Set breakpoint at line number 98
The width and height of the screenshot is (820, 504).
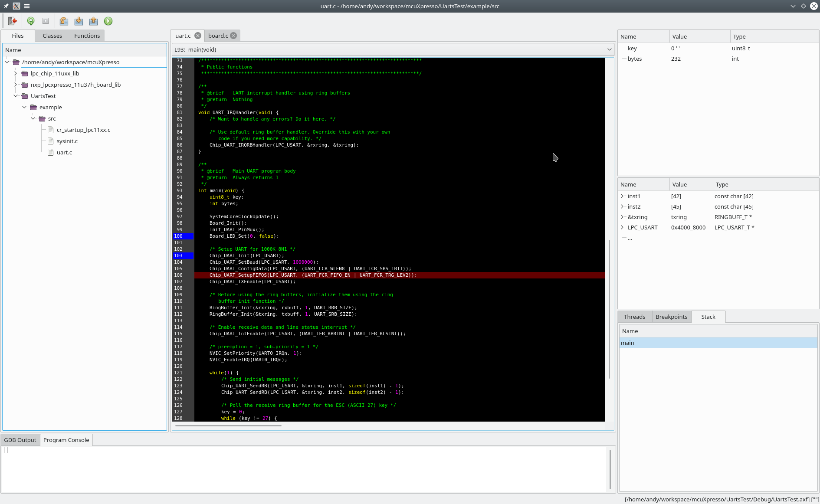[x=180, y=223]
